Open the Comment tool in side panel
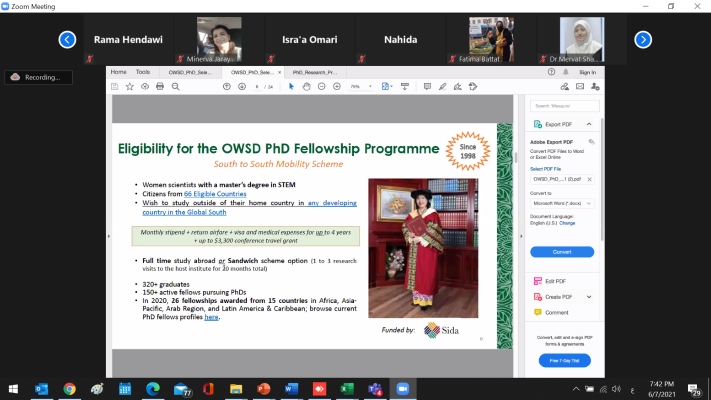This screenshot has width=711, height=400. [x=557, y=312]
